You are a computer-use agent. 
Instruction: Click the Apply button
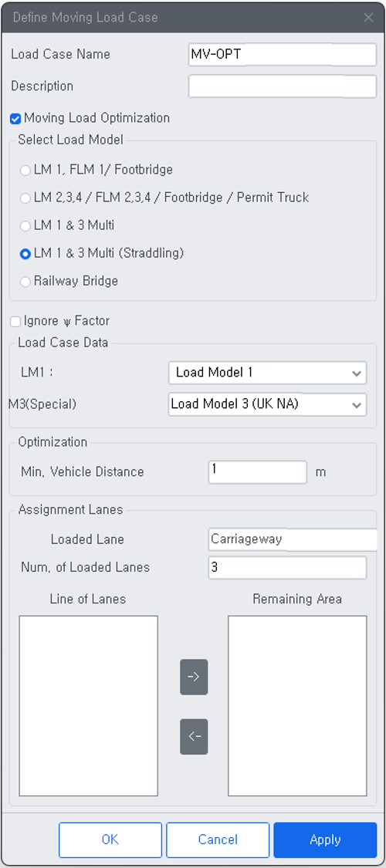click(x=325, y=839)
